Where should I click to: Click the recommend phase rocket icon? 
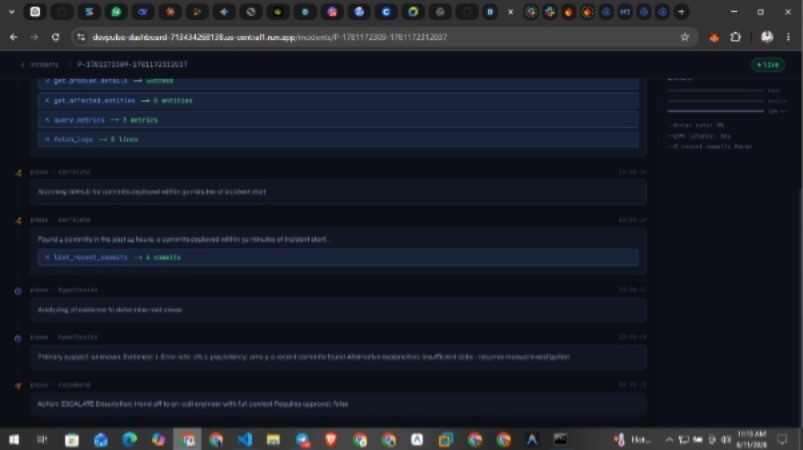tap(18, 385)
